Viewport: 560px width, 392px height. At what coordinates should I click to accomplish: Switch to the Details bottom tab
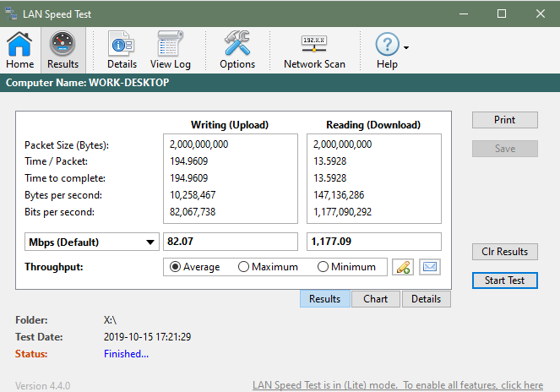(x=426, y=299)
